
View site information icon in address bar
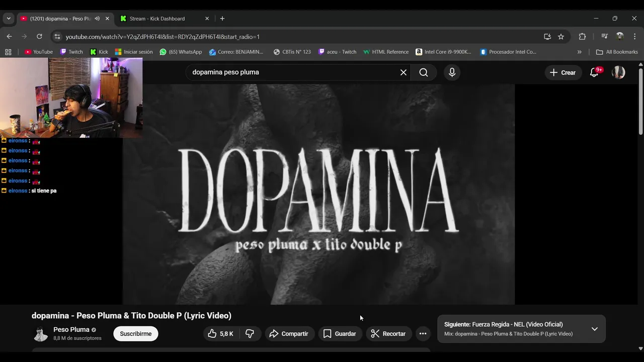[x=57, y=37]
